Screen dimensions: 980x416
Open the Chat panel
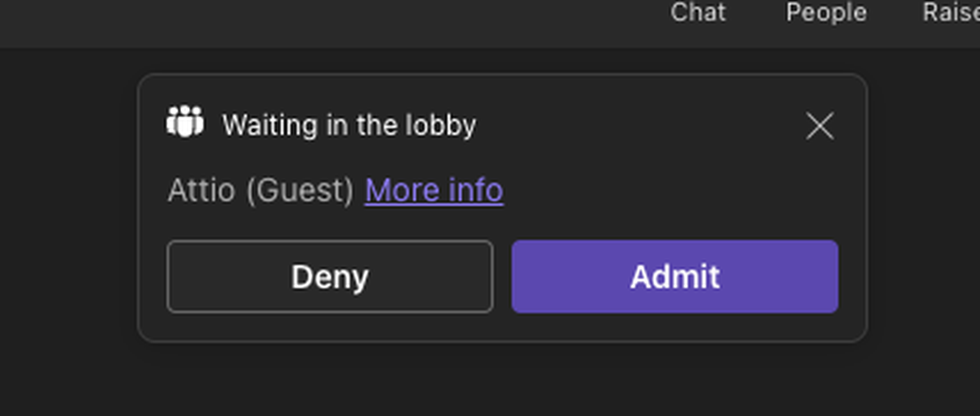click(x=698, y=13)
